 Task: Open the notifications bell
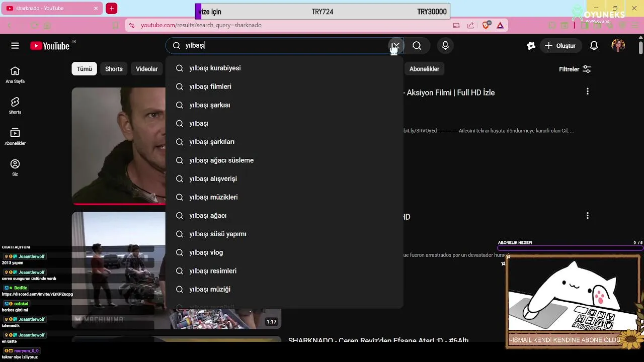click(594, 46)
